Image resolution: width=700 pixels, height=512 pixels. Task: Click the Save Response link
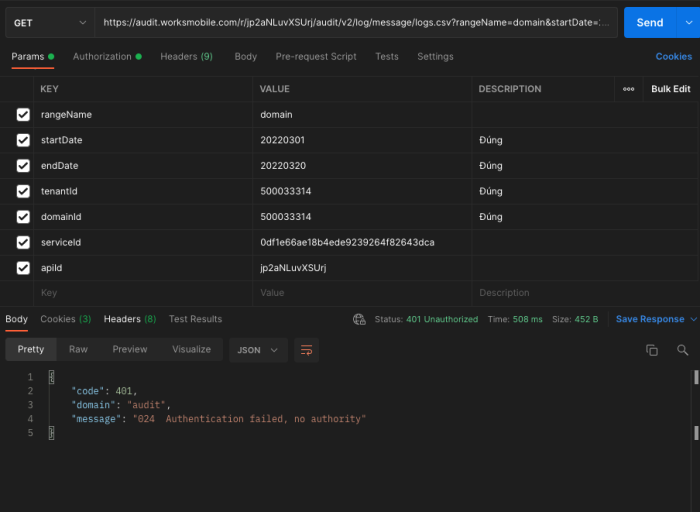coord(650,319)
